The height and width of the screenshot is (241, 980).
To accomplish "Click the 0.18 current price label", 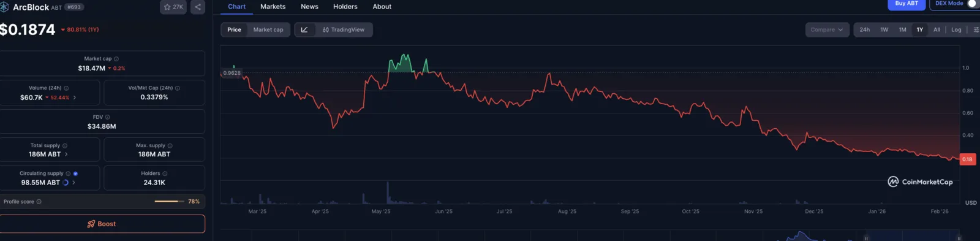I will coord(967,159).
